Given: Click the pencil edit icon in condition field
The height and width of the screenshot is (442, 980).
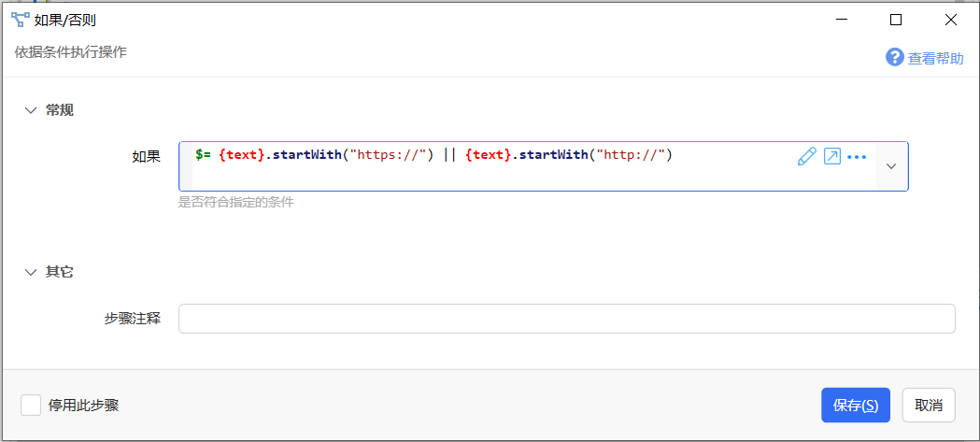Looking at the screenshot, I should 807,156.
